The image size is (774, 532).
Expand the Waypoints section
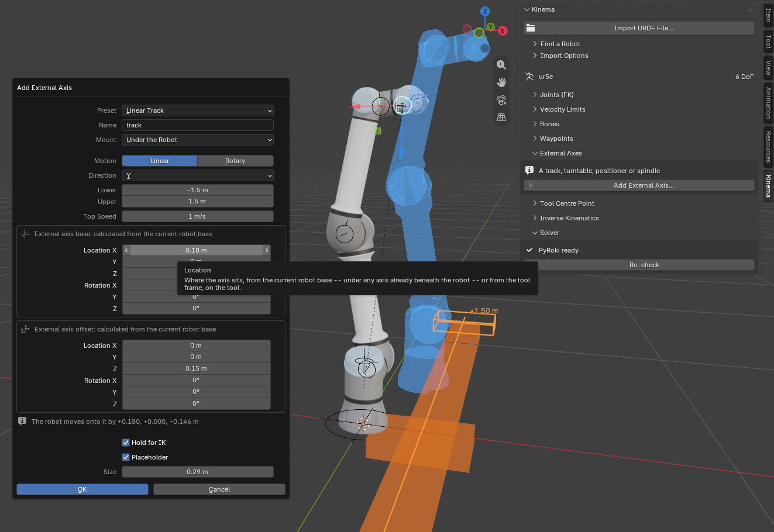pos(556,139)
